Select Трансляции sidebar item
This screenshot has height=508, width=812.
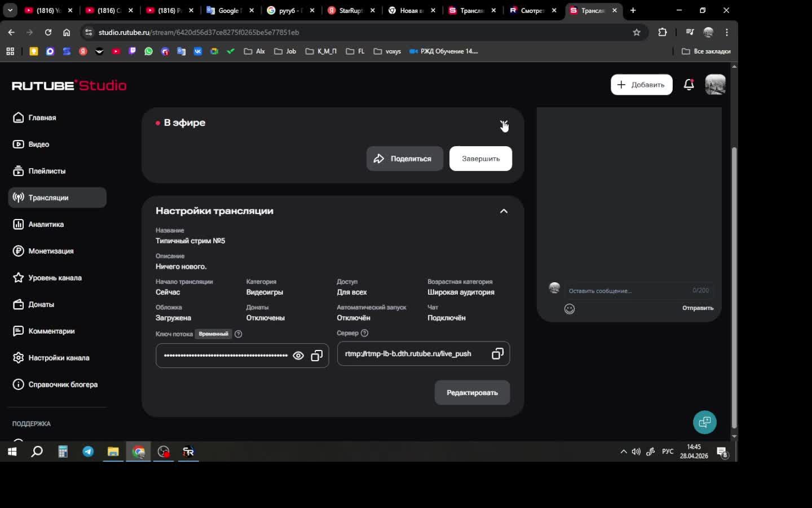[57, 198]
